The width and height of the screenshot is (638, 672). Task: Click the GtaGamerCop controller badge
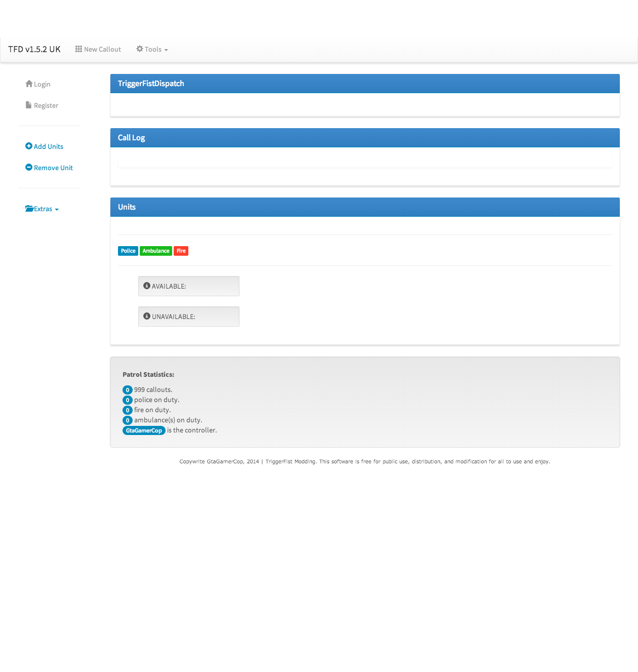tap(144, 430)
